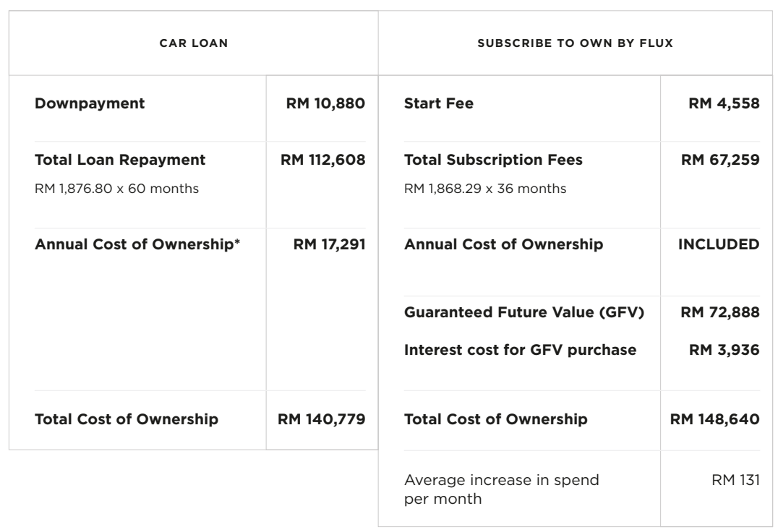Screen dimensions: 778x532
Task: Click the RM 148,640 total cost value
Action: [714, 419]
